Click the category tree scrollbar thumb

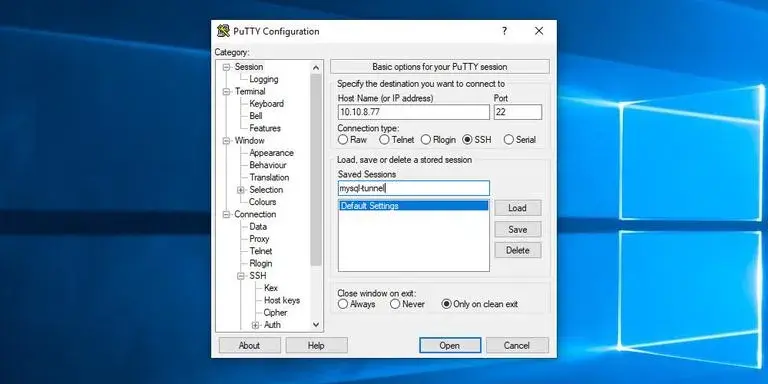pyautogui.click(x=316, y=169)
